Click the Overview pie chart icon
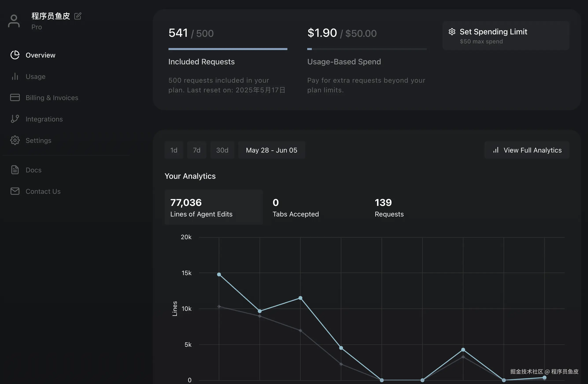Image resolution: width=588 pixels, height=384 pixels. [x=15, y=55]
